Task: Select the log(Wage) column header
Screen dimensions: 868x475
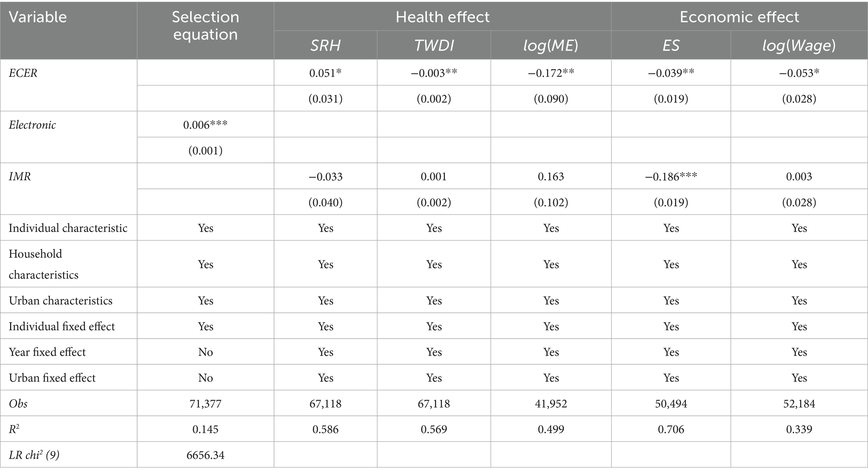Action: [x=799, y=45]
